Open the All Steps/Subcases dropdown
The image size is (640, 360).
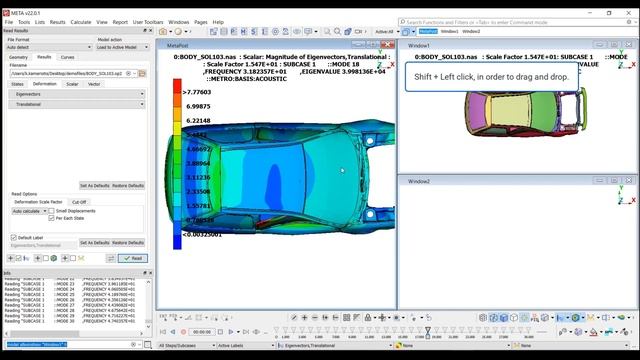click(x=187, y=346)
